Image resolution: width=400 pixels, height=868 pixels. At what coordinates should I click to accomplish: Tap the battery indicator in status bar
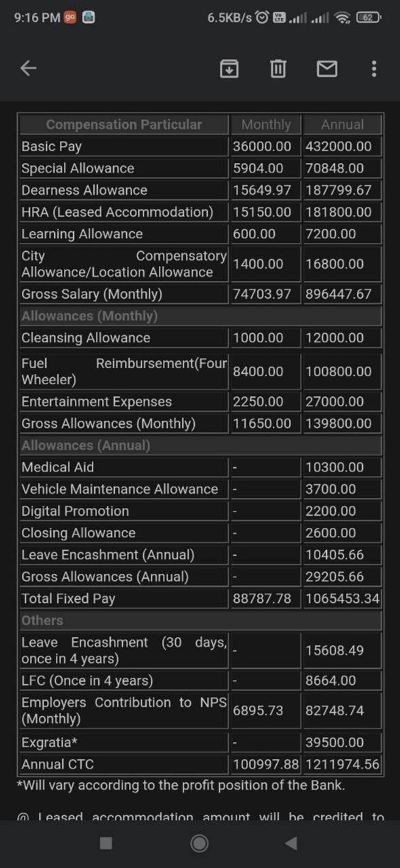pos(369,17)
